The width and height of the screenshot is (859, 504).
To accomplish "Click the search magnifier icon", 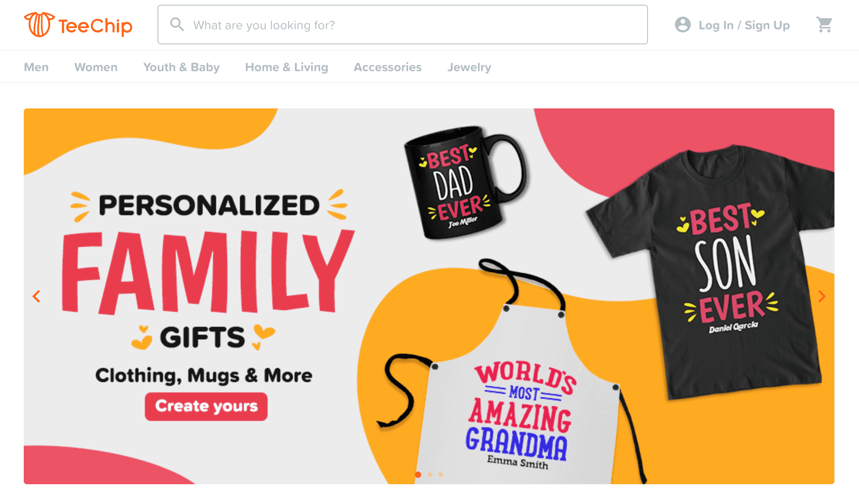I will [x=177, y=25].
